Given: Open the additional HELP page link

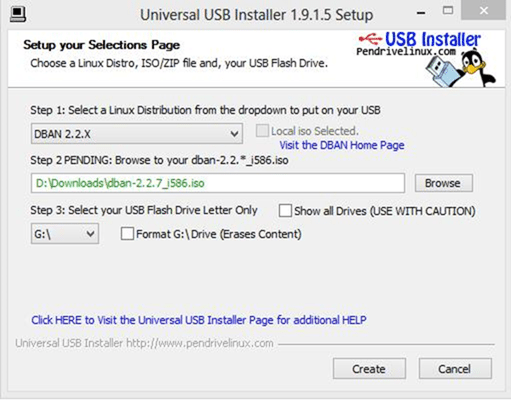Looking at the screenshot, I should (199, 320).
